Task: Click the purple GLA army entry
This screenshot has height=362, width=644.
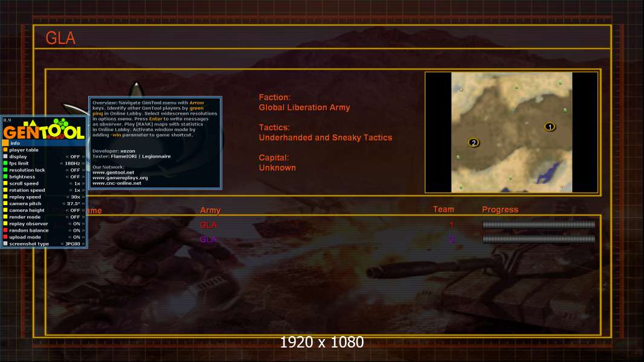Action: point(208,240)
